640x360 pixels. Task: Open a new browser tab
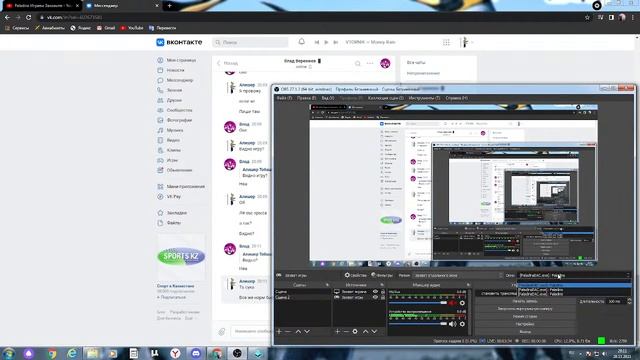[169, 6]
